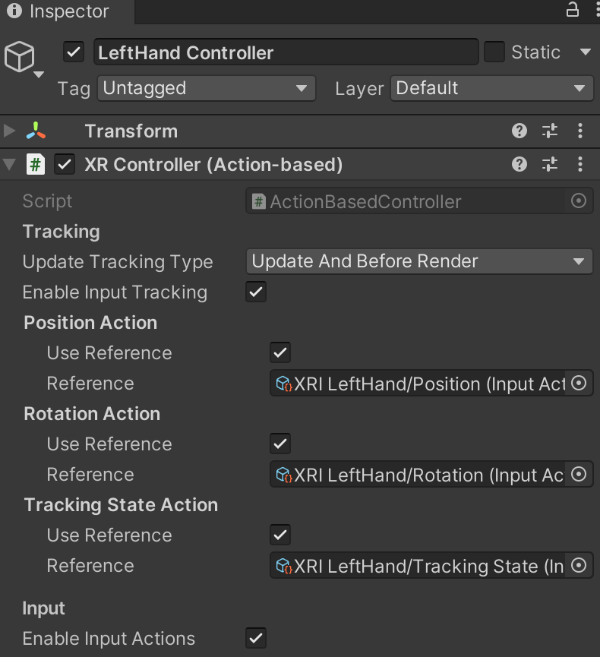
Task: Click the Tracking section header
Action: [62, 232]
